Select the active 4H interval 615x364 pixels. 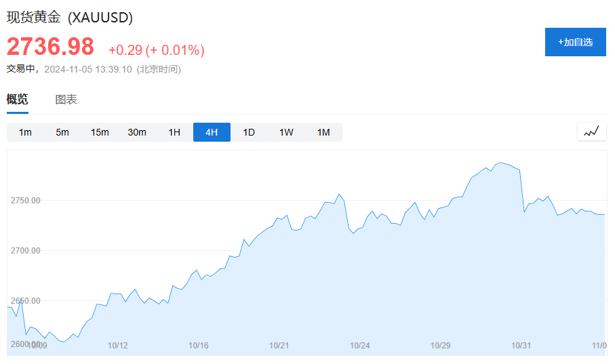click(x=212, y=132)
